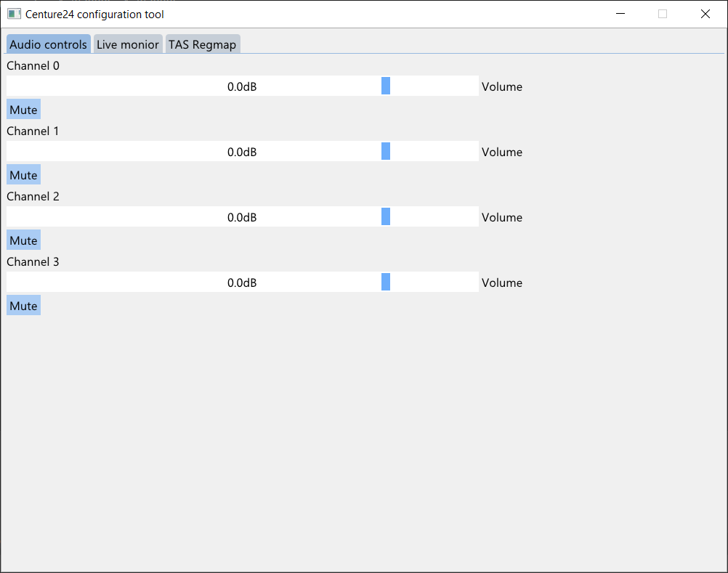Click the Volume label beside Channel 2 slider
This screenshot has width=728, height=573.
(502, 218)
